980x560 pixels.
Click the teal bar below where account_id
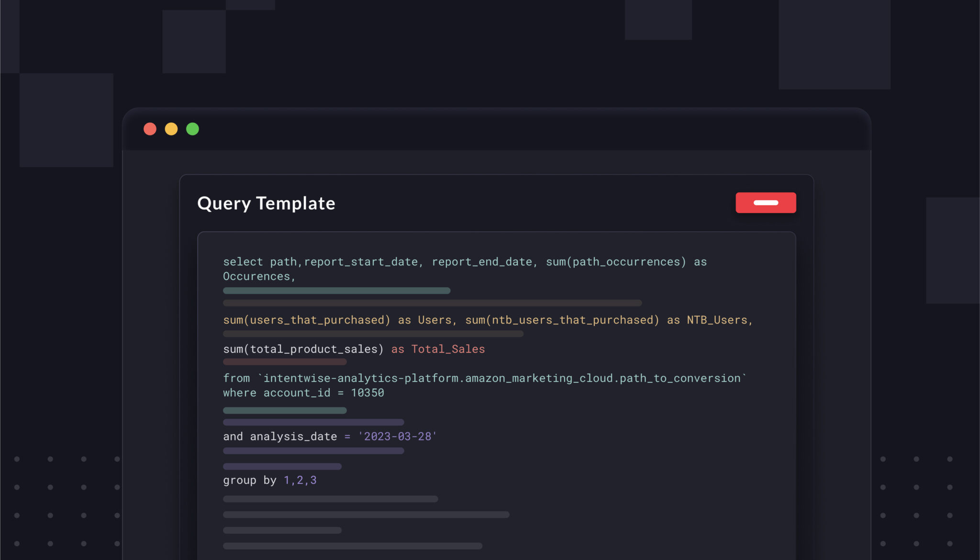point(285,411)
